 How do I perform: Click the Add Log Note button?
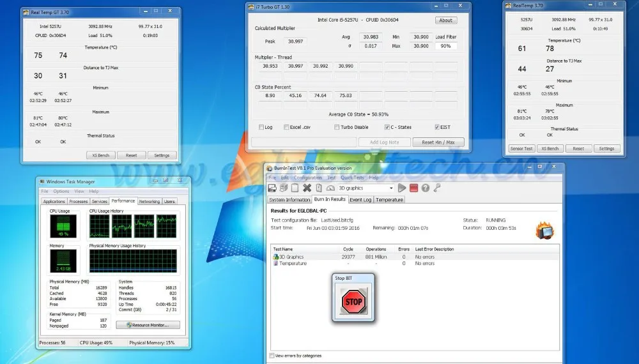point(384,142)
